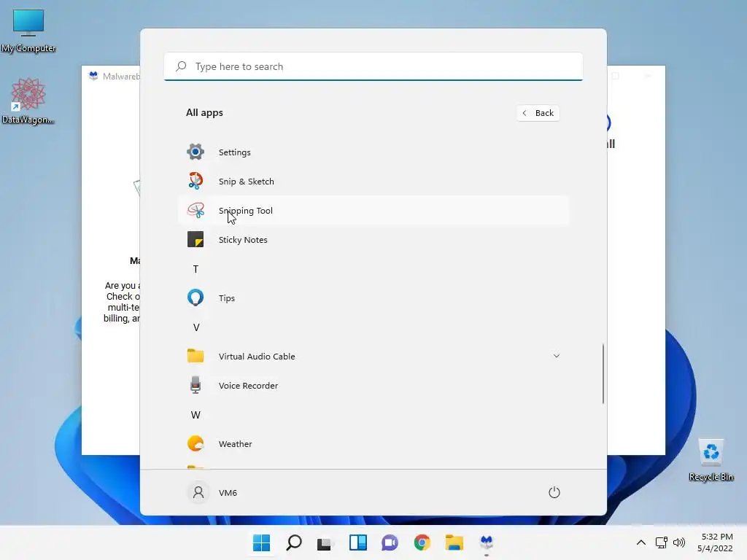Screen dimensions: 747x560
Task: Jump via letter T section header
Action: 196,269
